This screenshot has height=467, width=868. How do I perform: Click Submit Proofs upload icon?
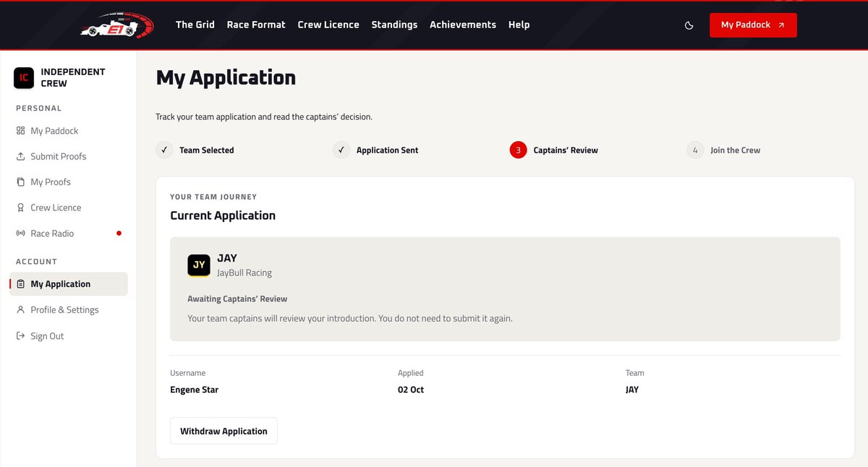(x=20, y=157)
